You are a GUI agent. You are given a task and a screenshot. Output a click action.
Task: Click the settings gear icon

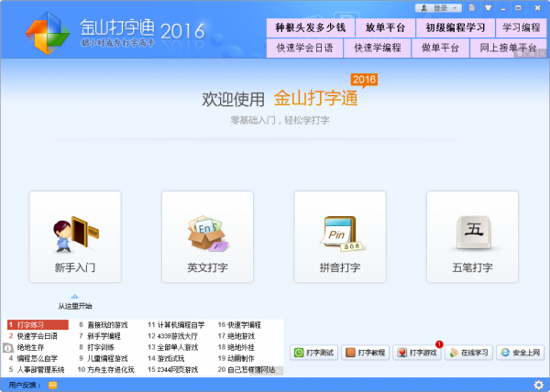tap(538, 385)
